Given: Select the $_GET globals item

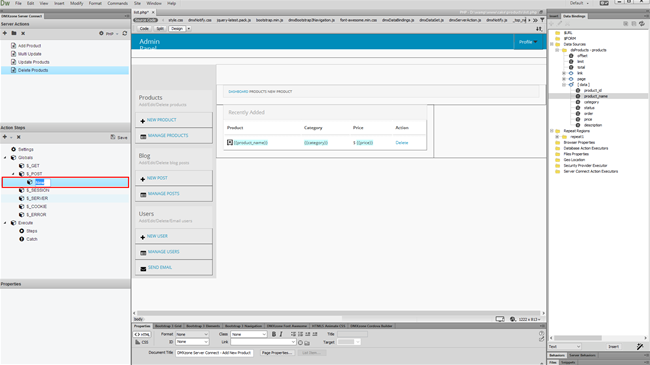Looking at the screenshot, I should [x=33, y=165].
